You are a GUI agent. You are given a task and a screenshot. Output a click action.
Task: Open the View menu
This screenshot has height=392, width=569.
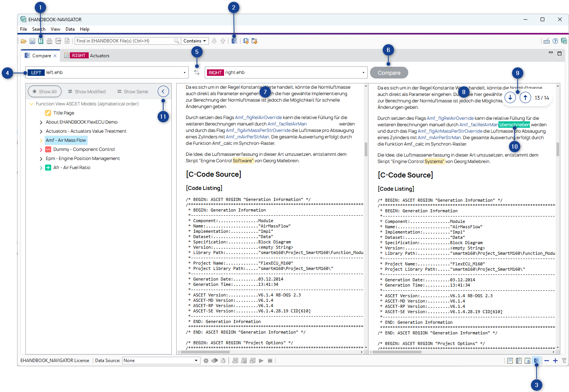click(55, 29)
